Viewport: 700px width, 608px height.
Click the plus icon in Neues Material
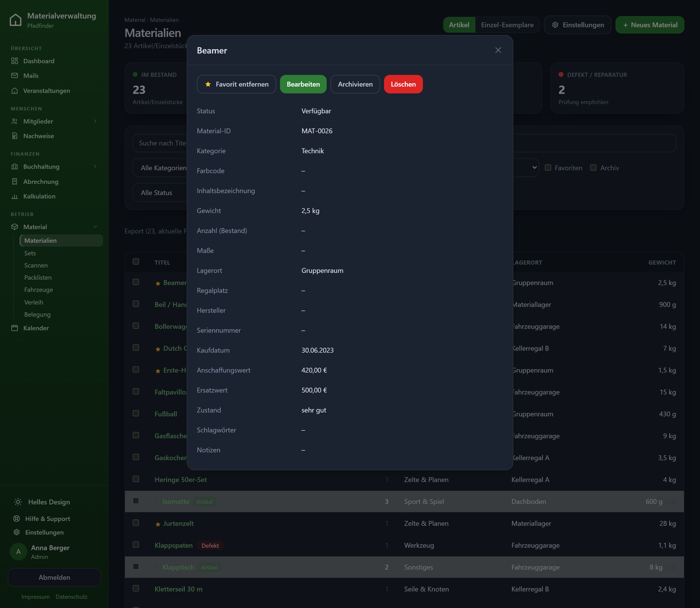(626, 25)
